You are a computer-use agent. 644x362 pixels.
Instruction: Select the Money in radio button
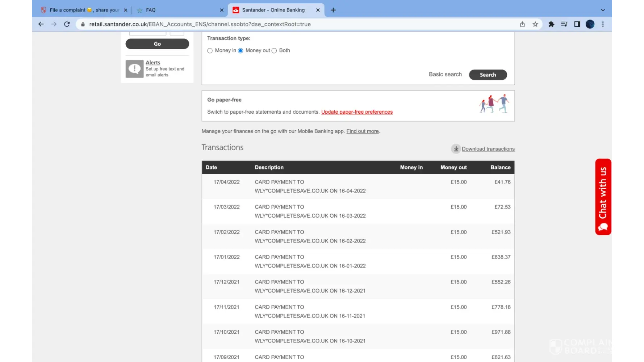point(210,51)
